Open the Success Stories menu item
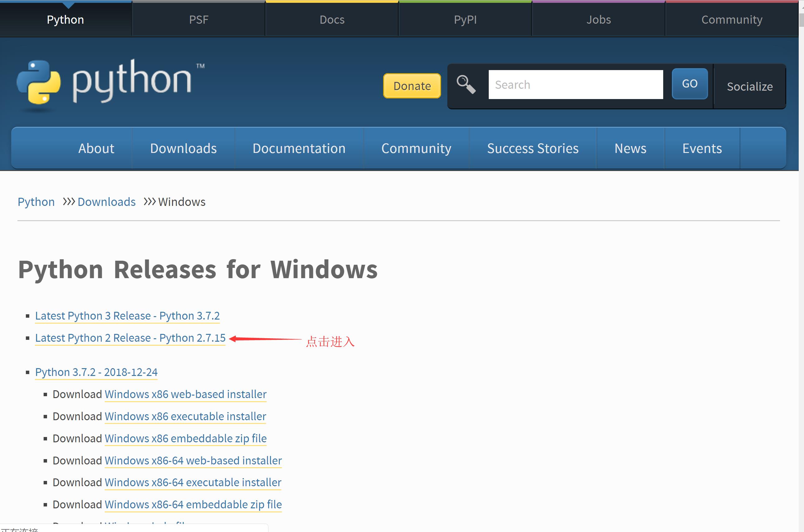Image resolution: width=804 pixels, height=532 pixels. coord(533,148)
